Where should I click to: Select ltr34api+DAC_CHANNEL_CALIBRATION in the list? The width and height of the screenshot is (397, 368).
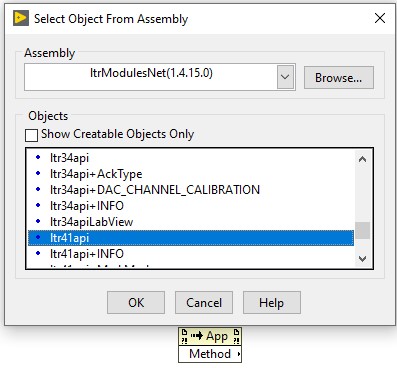point(191,190)
